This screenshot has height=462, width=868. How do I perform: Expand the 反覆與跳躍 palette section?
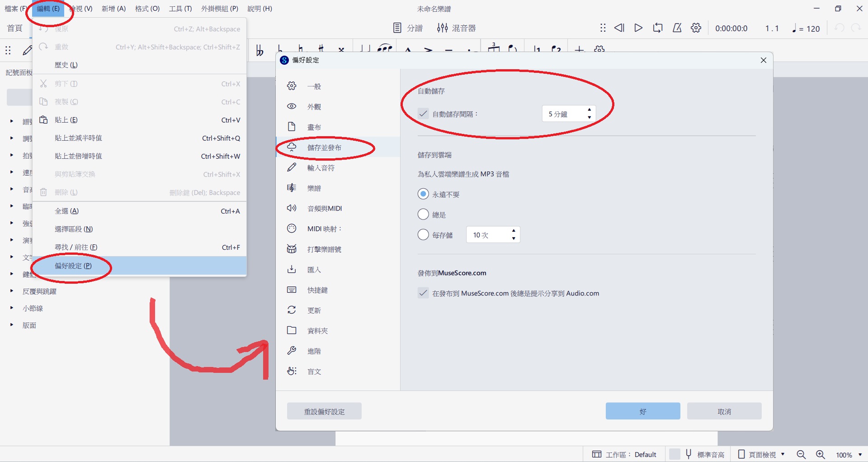[12, 291]
